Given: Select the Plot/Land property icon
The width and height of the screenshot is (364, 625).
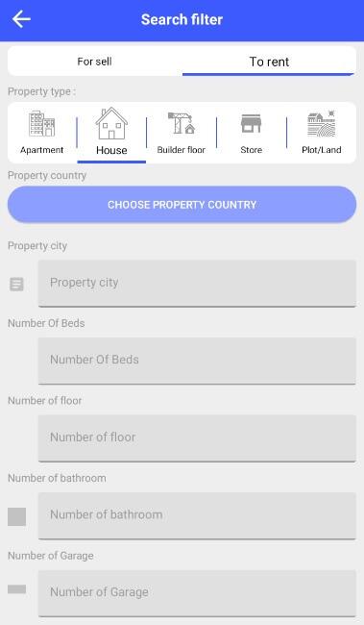Looking at the screenshot, I should coord(322,124).
